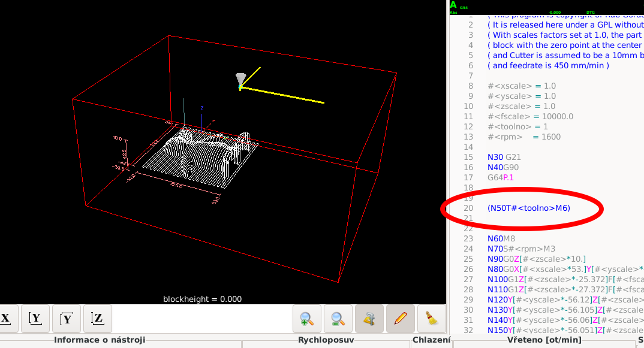The image size is (644, 348).
Task: Click the Abs mode label in DRO
Action: tap(453, 13)
